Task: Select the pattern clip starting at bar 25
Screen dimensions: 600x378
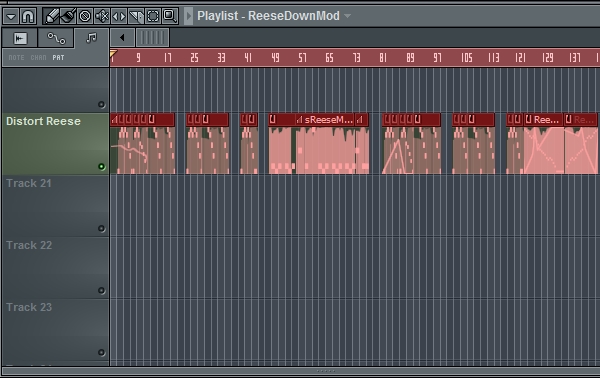Action: [x=207, y=144]
